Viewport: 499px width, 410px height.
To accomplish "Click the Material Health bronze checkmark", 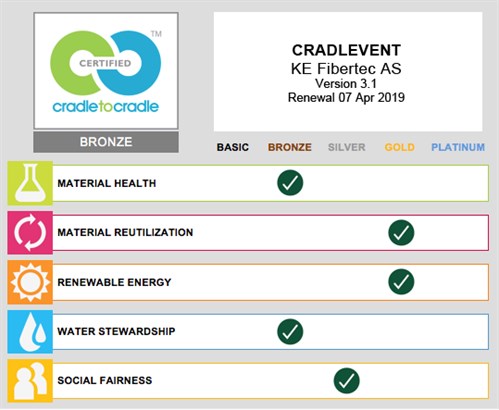I will (x=290, y=183).
